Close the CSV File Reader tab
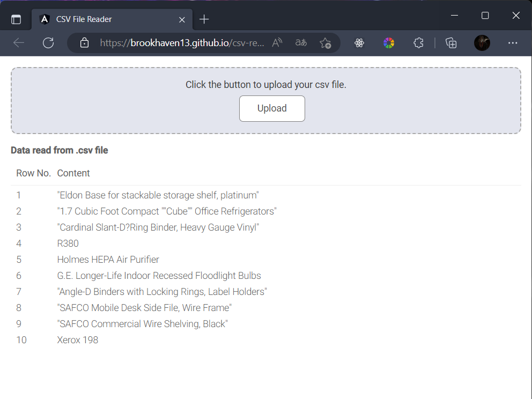532x399 pixels. pos(182,19)
